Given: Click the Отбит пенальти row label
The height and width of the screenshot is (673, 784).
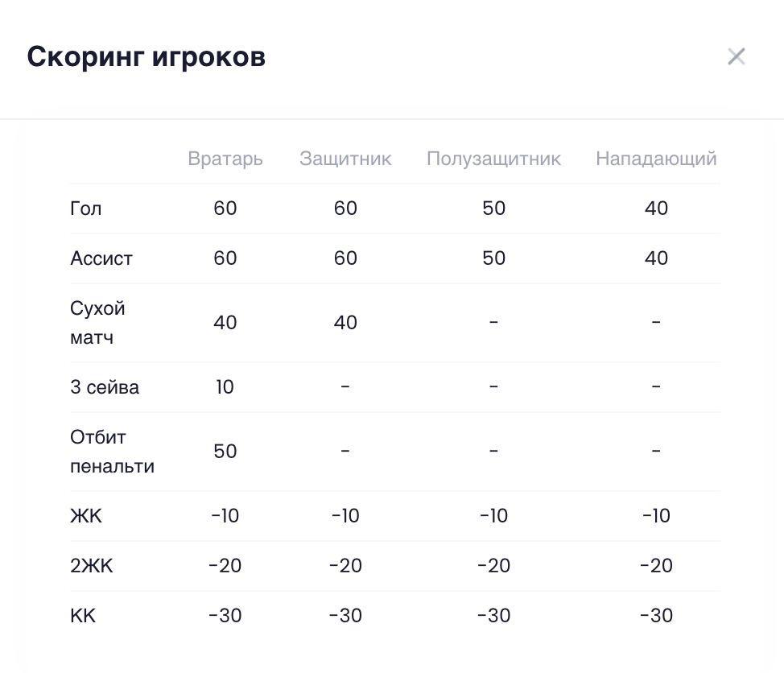Looking at the screenshot, I should [x=112, y=452].
